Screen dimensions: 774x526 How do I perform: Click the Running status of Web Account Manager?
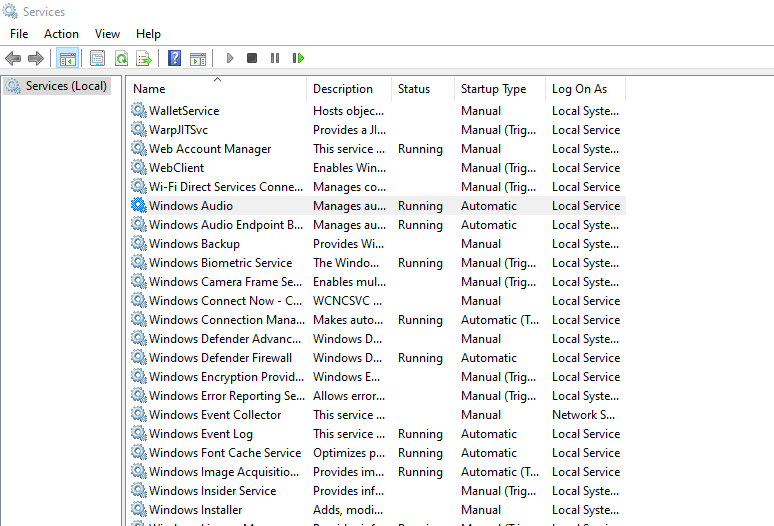(420, 149)
